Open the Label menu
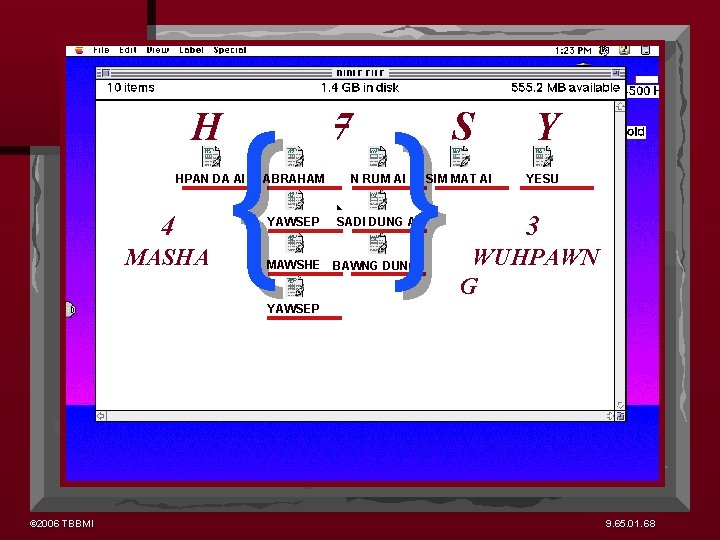This screenshot has height=540, width=720. tap(191, 50)
